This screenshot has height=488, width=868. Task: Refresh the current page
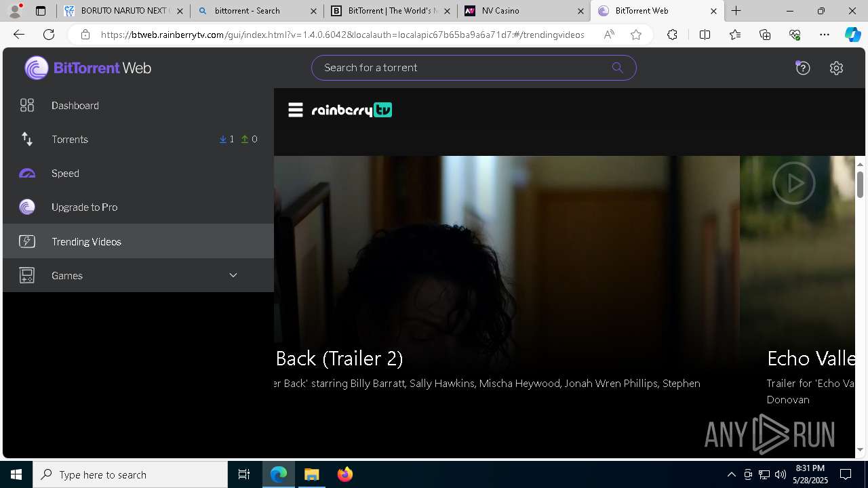click(x=49, y=35)
